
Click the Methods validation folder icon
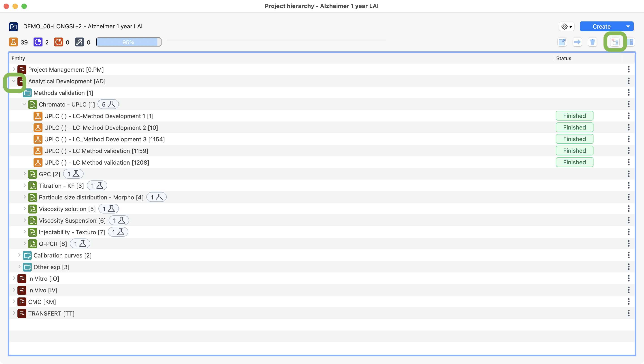(x=27, y=93)
